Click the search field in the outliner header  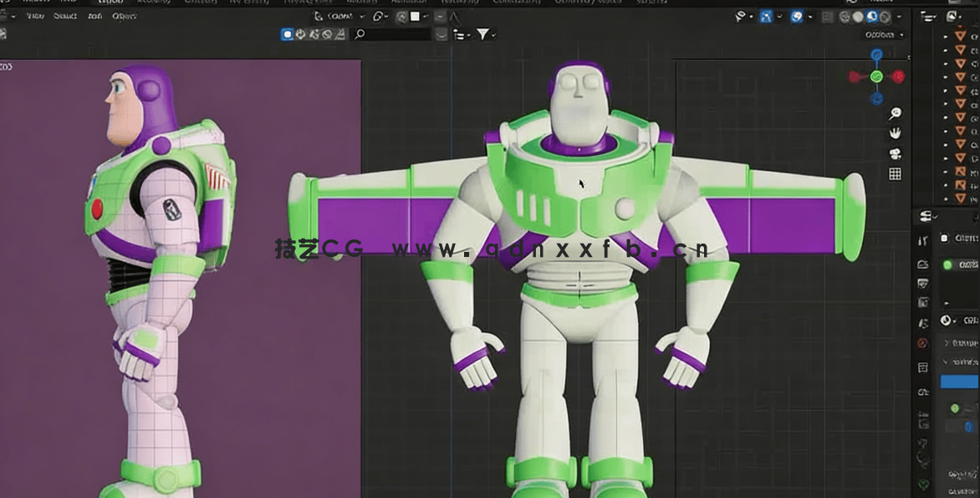tap(390, 34)
